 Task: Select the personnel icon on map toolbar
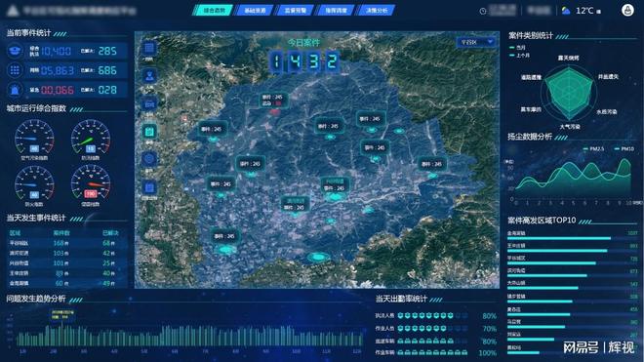click(149, 76)
